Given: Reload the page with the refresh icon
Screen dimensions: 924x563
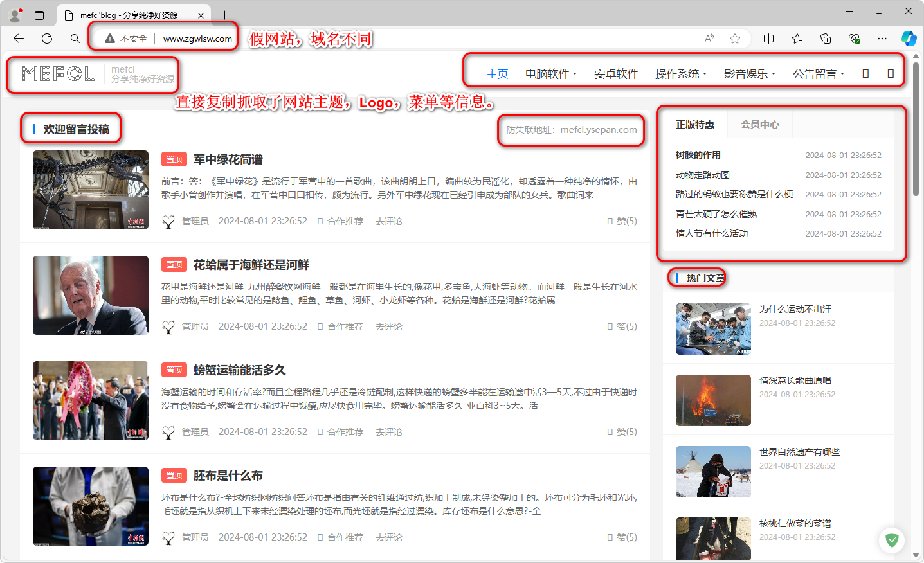Looking at the screenshot, I should coord(47,39).
